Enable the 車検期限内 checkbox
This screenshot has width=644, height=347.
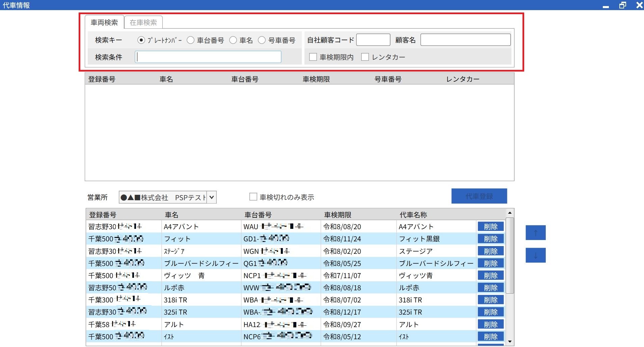click(313, 57)
